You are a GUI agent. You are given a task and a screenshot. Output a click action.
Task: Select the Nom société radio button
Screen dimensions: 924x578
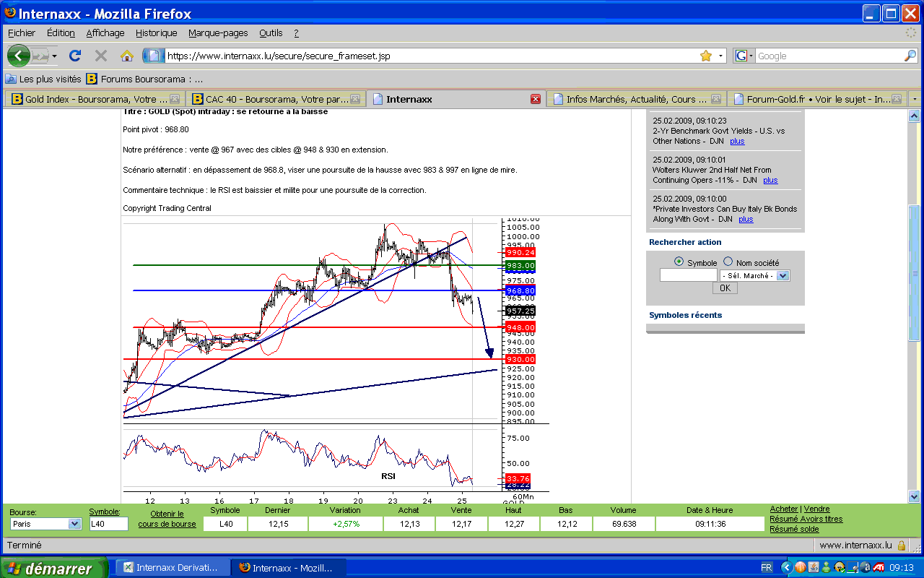(x=728, y=262)
